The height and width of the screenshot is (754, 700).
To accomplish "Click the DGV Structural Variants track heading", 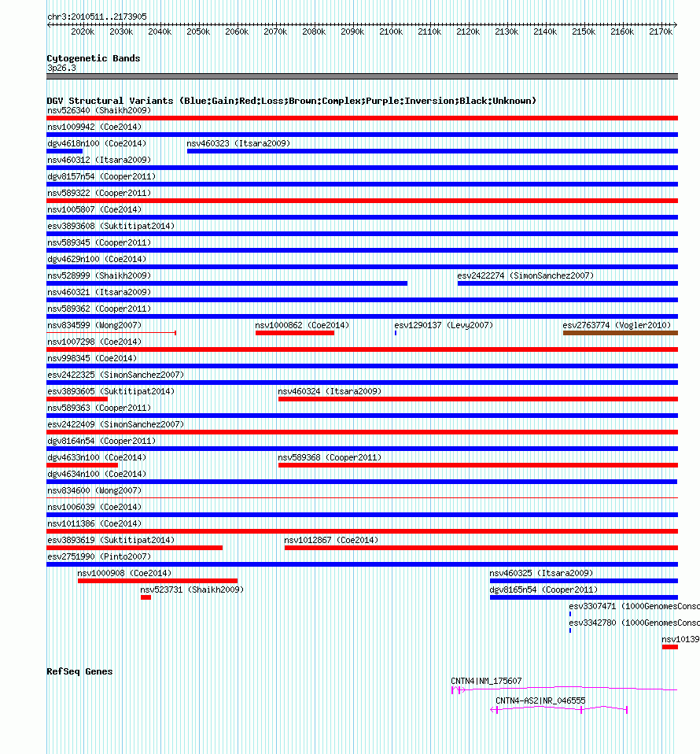I will click(x=291, y=101).
